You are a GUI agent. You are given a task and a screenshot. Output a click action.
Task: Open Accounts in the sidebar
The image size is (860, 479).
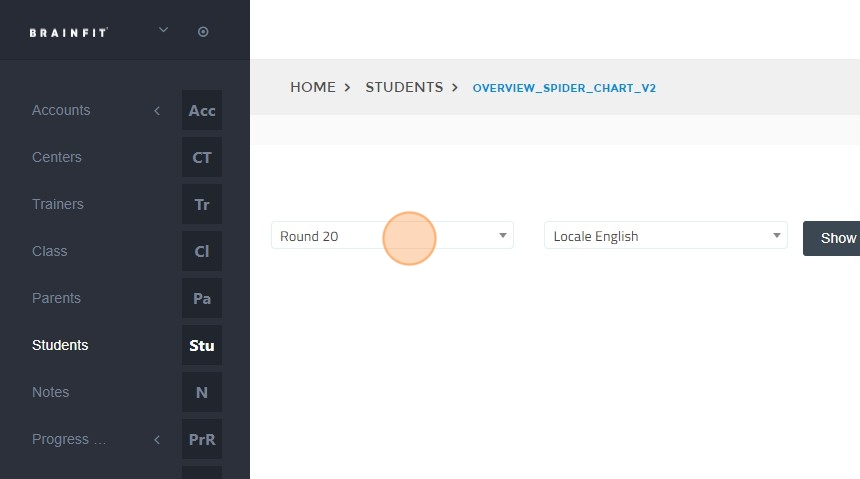point(61,110)
